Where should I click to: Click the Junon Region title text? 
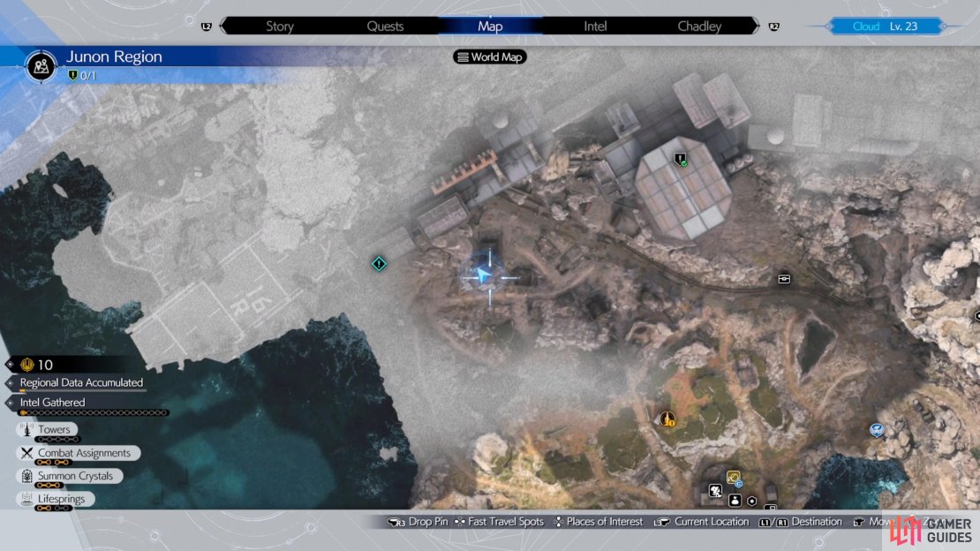click(114, 57)
